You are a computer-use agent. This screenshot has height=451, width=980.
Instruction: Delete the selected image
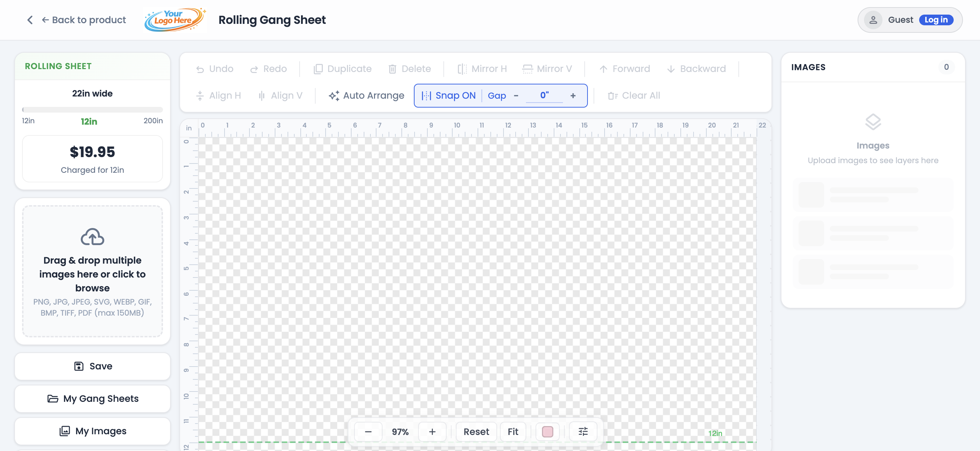click(409, 69)
